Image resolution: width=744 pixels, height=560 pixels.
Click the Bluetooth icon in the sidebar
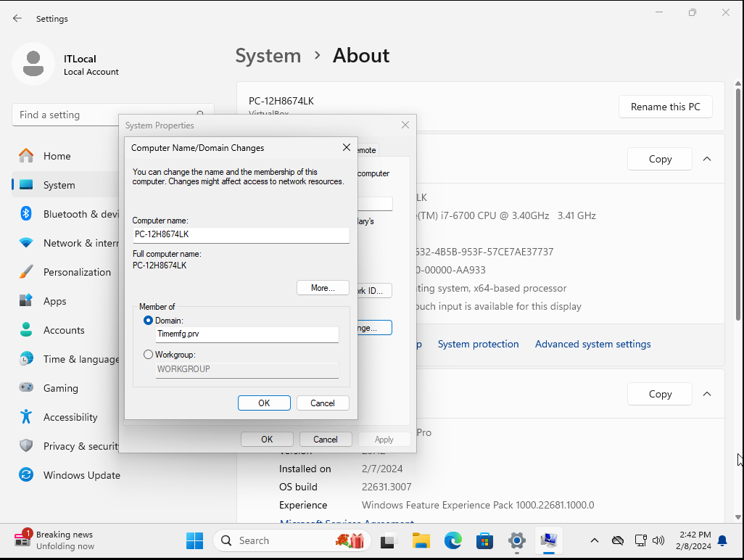26,213
